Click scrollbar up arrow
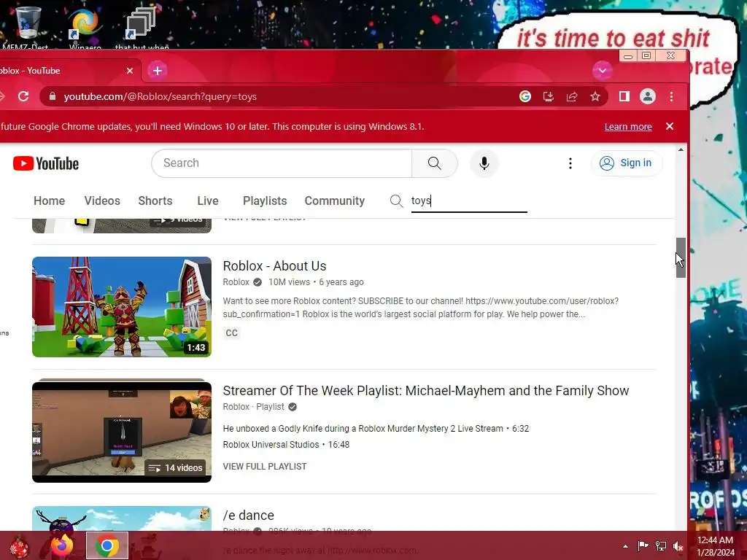 (x=681, y=150)
